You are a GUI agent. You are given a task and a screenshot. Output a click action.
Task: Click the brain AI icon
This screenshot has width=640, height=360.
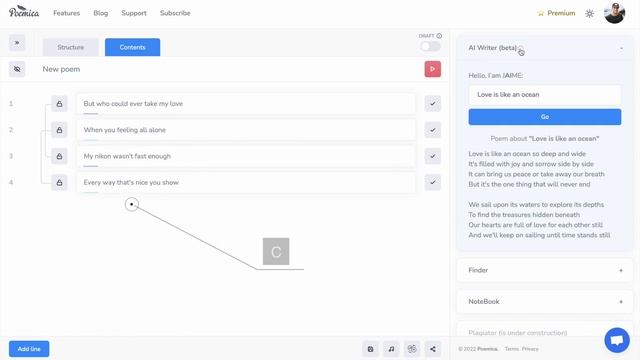click(x=412, y=349)
